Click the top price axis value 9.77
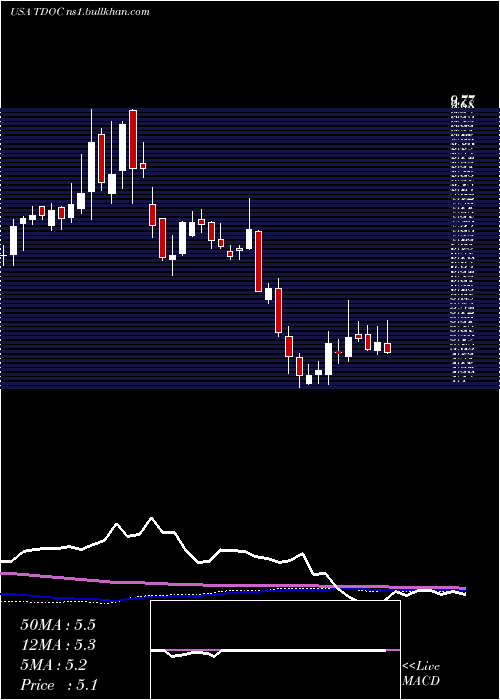 click(x=462, y=100)
